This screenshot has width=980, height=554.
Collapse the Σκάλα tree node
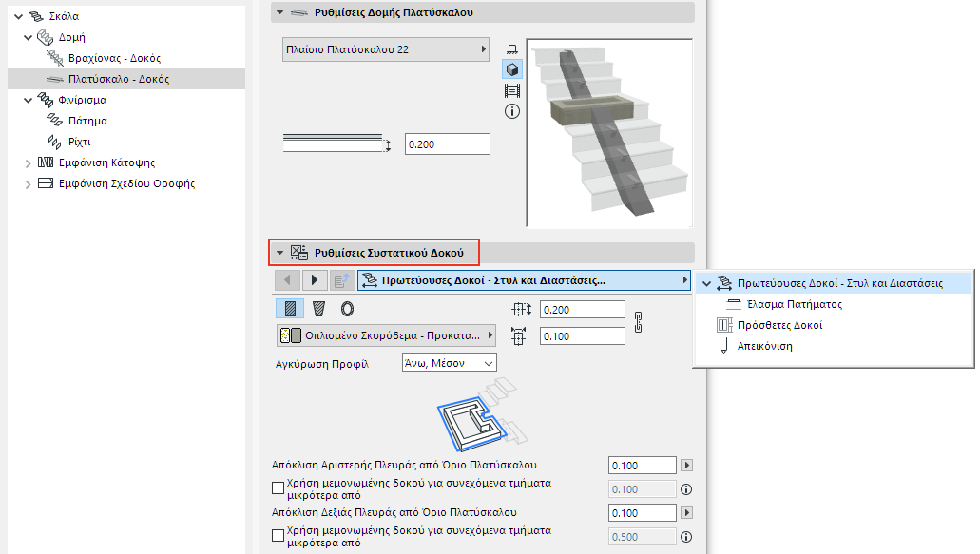[x=19, y=17]
